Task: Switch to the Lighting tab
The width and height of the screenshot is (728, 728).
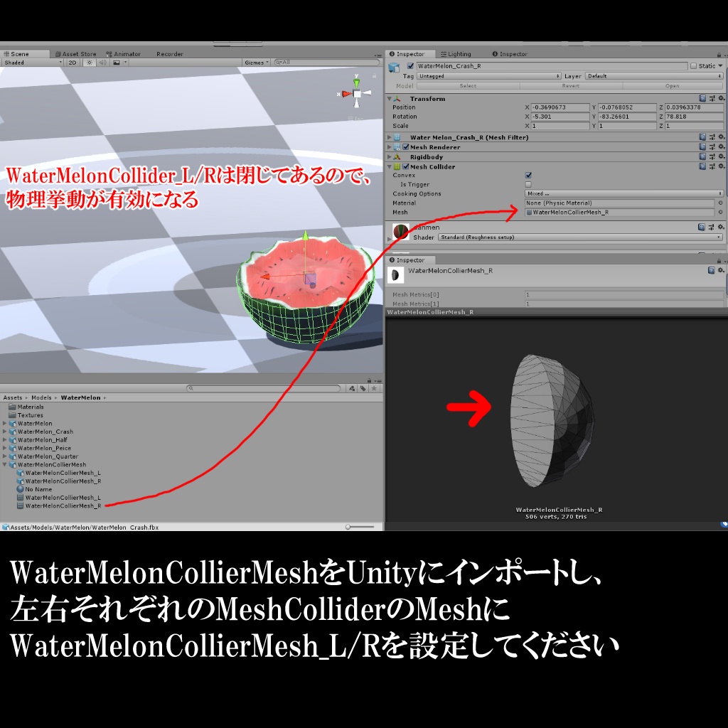Action: tap(457, 54)
